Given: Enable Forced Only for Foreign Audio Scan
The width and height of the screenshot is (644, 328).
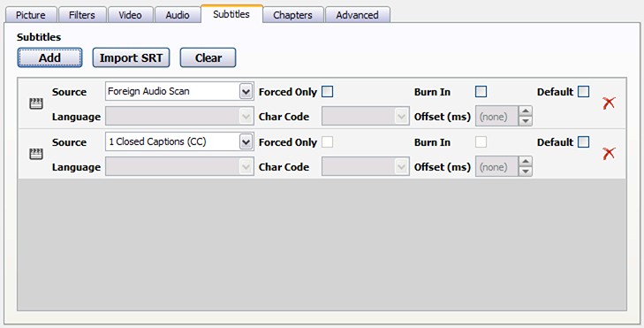Looking at the screenshot, I should tap(328, 91).
